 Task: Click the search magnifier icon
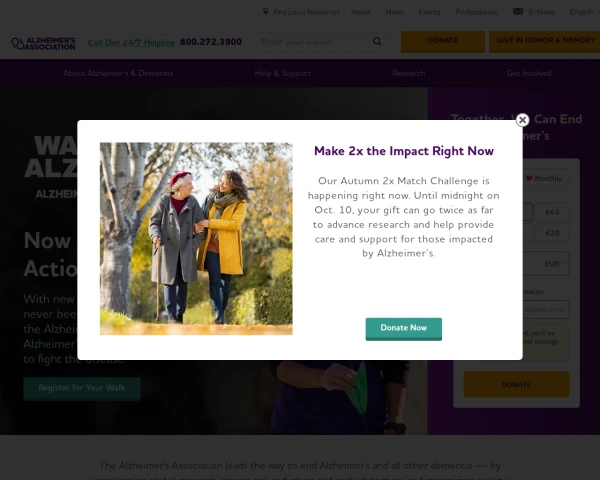tap(377, 41)
